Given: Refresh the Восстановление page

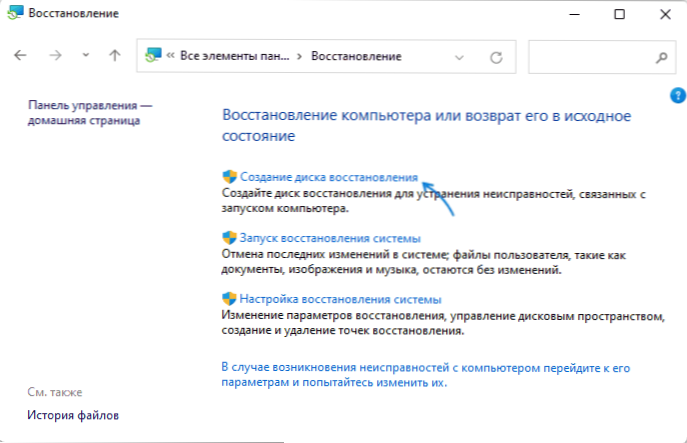Looking at the screenshot, I should (496, 57).
